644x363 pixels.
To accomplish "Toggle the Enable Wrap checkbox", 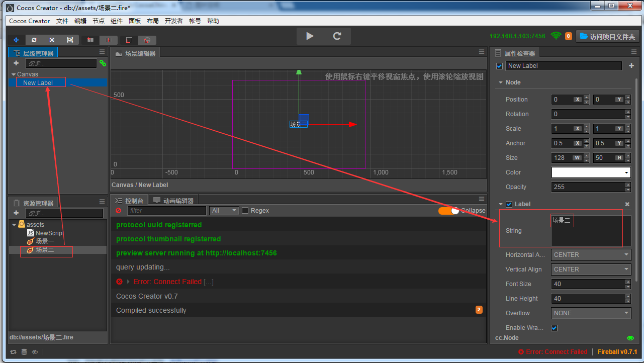I will click(555, 328).
